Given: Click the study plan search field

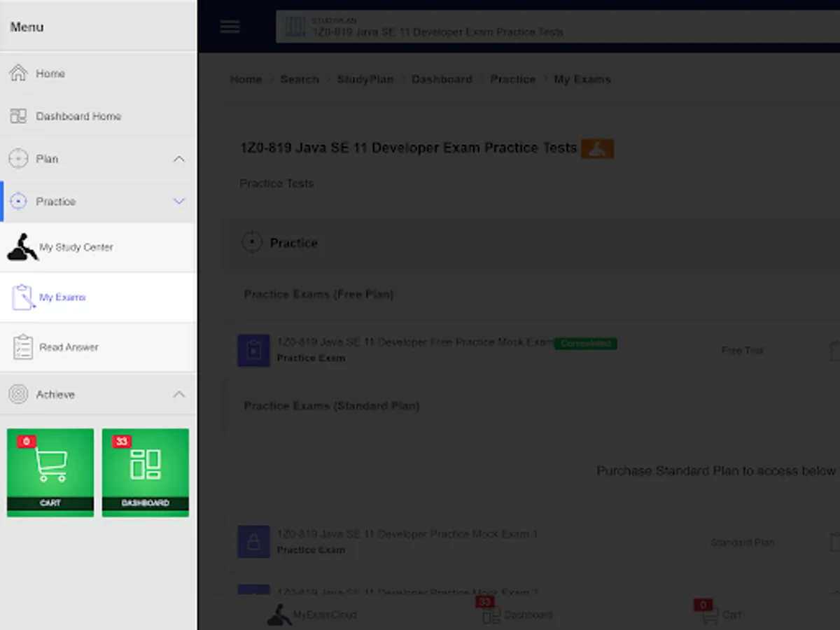Looking at the screenshot, I should point(558,27).
